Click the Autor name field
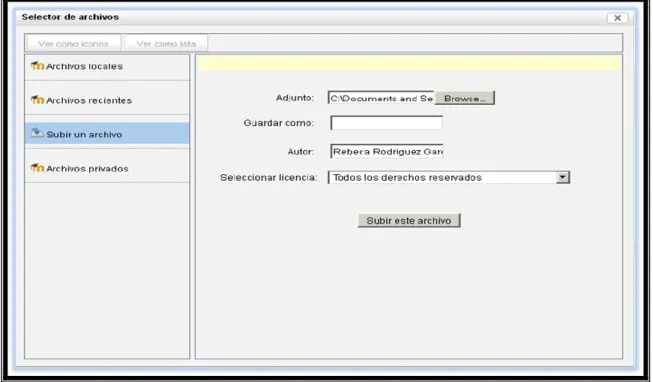Screen dimensions: 653x382 point(387,151)
